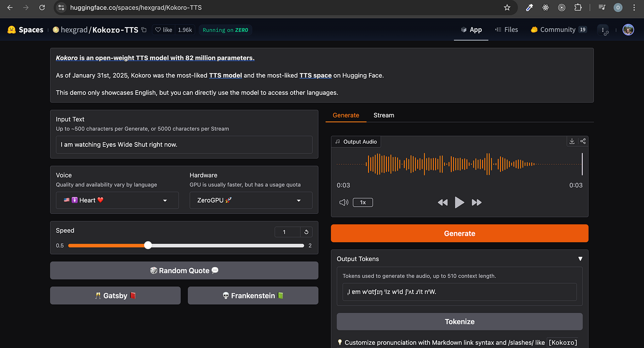Click the Running on ZERO status badge
The width and height of the screenshot is (644, 348).
(x=225, y=30)
